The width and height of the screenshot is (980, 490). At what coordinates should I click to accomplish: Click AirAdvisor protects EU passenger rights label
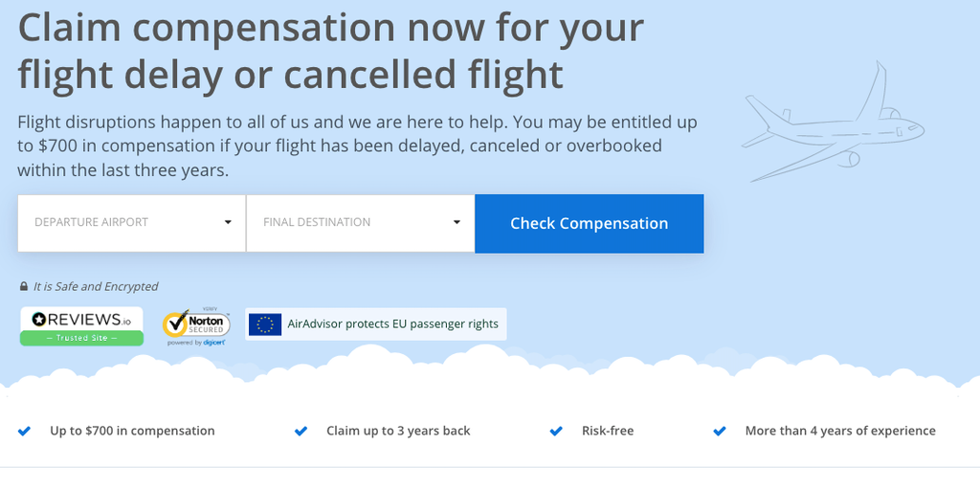393,324
